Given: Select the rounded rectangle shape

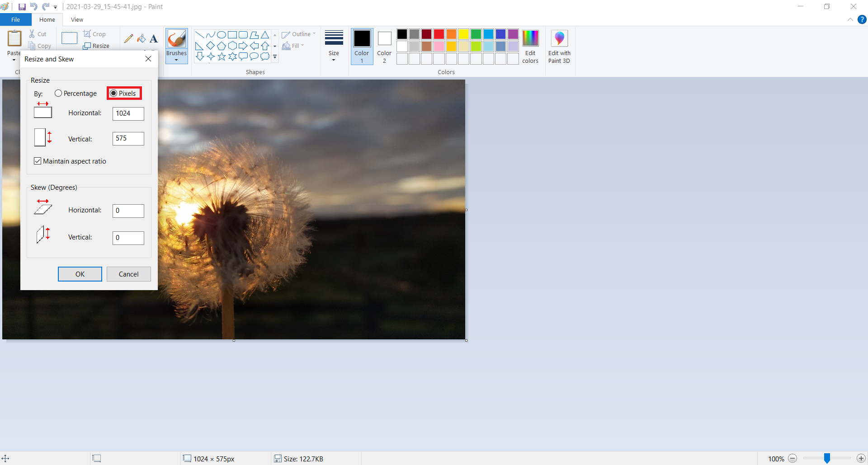Looking at the screenshot, I should [x=243, y=34].
